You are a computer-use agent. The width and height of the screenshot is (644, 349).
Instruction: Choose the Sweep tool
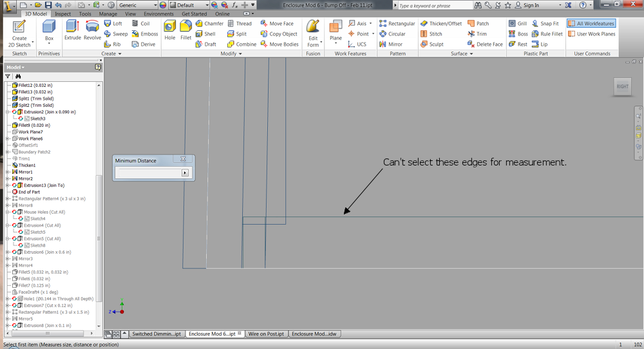(x=116, y=33)
